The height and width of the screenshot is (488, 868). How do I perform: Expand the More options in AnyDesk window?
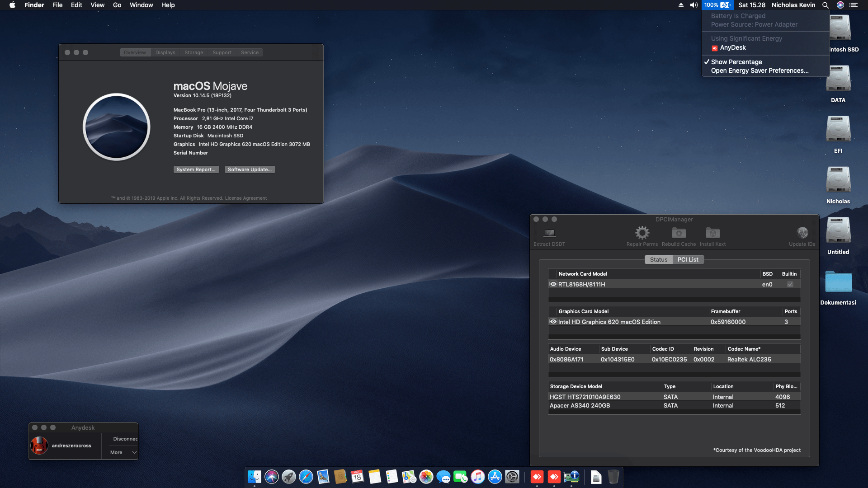point(122,452)
